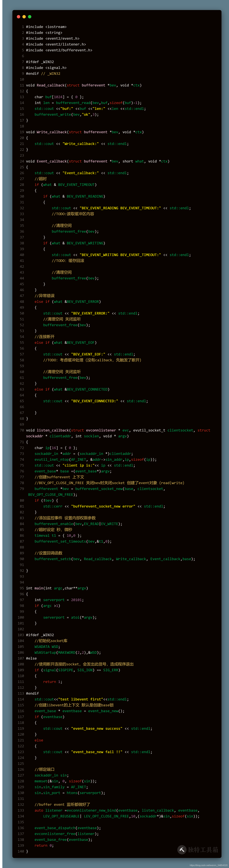Click the "test libevent first" cout line
This screenshot has height=868, width=229.
pos(82,700)
